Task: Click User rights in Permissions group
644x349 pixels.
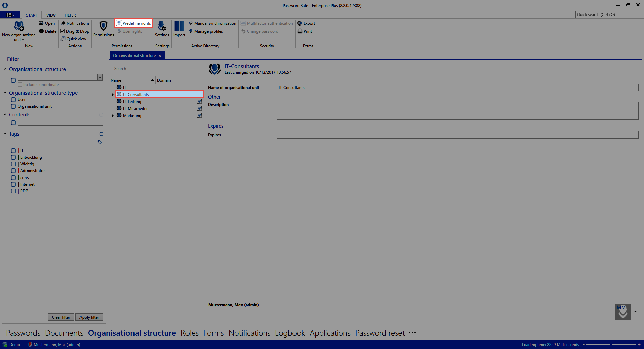Action: point(130,31)
